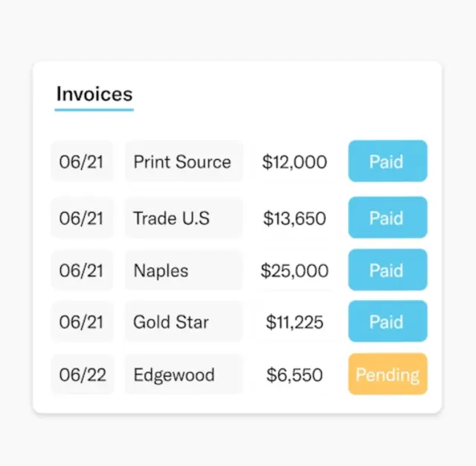
Task: Select the Paid status on Naples row
Action: (387, 269)
